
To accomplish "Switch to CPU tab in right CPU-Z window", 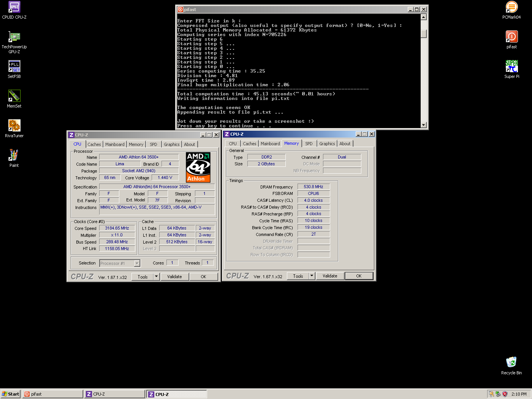I will pyautogui.click(x=233, y=144).
